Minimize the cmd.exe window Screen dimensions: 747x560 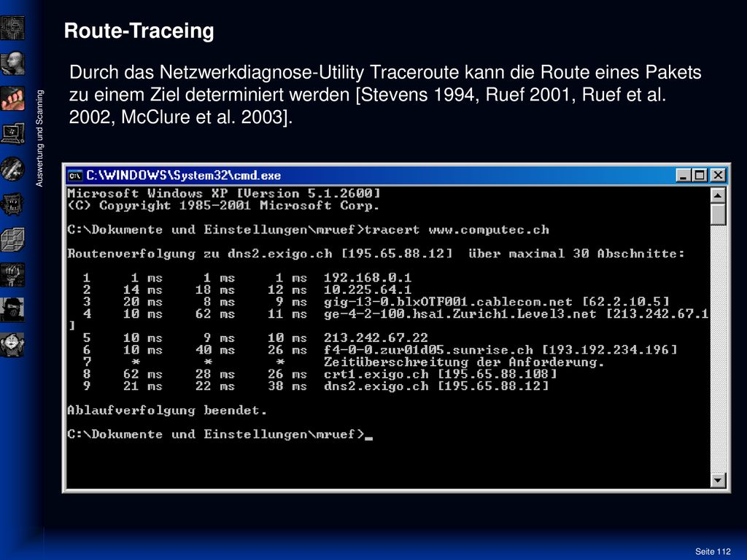coord(683,175)
